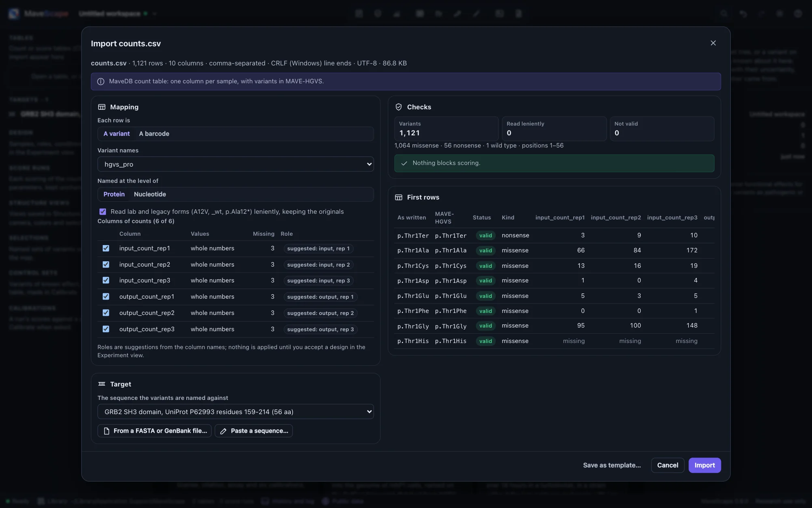Choose Protein naming level

coord(114,194)
